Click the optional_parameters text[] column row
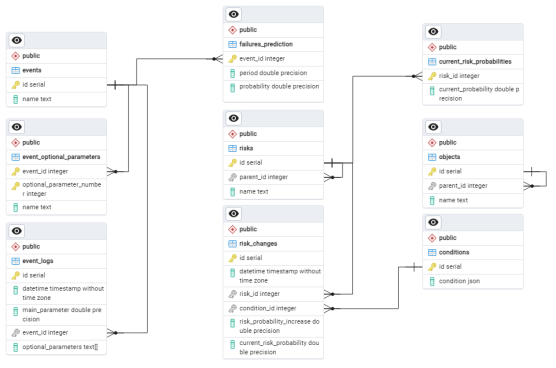 pos(56,347)
